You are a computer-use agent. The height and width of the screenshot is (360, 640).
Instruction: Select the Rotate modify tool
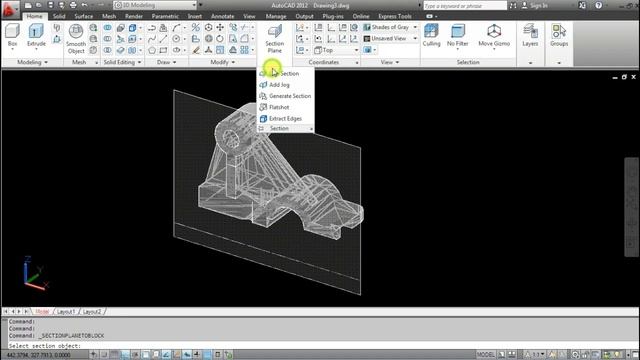[220, 39]
